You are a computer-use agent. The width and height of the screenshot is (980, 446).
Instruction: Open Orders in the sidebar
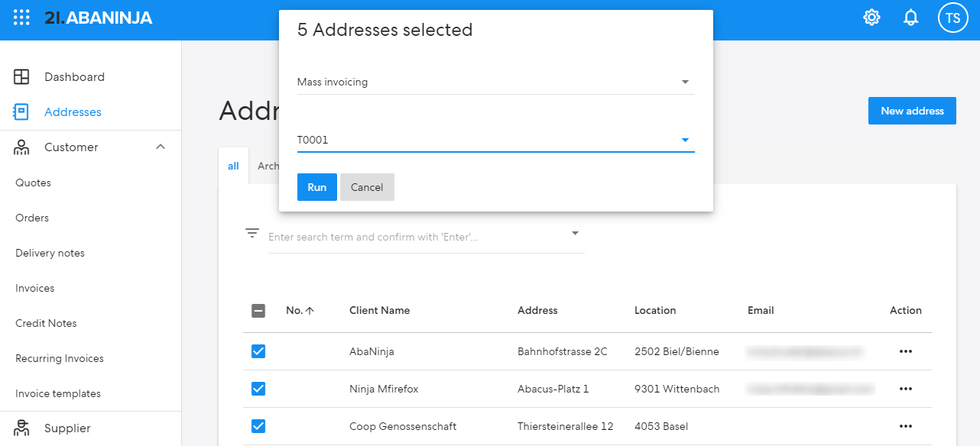32,218
